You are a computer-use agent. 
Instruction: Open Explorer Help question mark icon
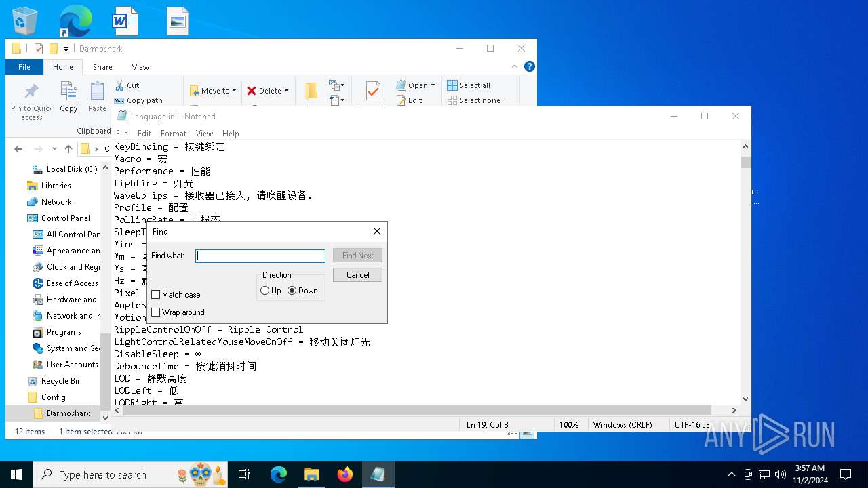click(x=530, y=66)
